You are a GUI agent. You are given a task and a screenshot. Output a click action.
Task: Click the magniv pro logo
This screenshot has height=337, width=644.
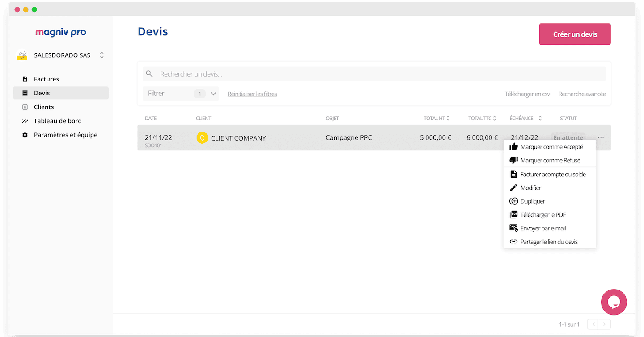tap(61, 33)
